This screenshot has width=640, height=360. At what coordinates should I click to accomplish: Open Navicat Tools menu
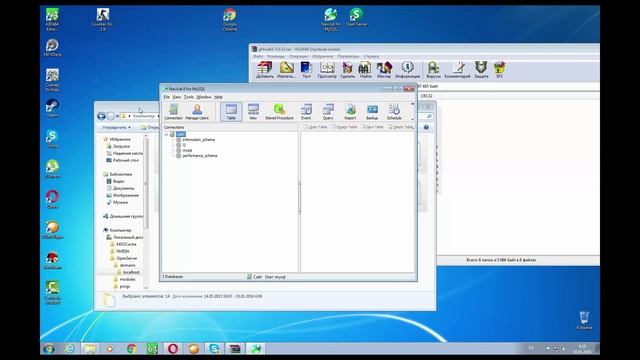[x=189, y=97]
